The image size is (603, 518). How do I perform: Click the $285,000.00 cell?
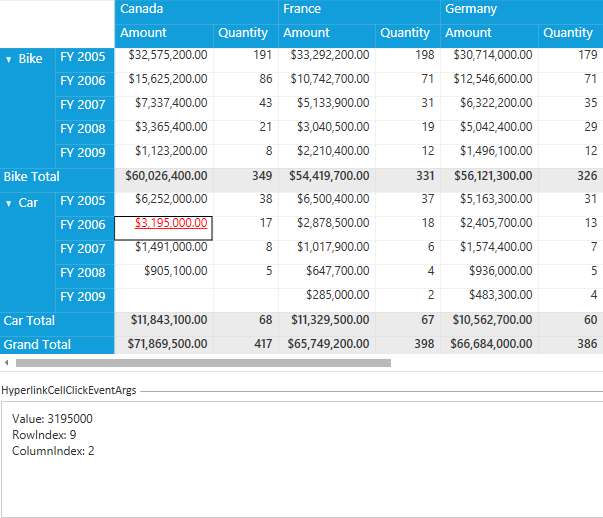[327, 300]
